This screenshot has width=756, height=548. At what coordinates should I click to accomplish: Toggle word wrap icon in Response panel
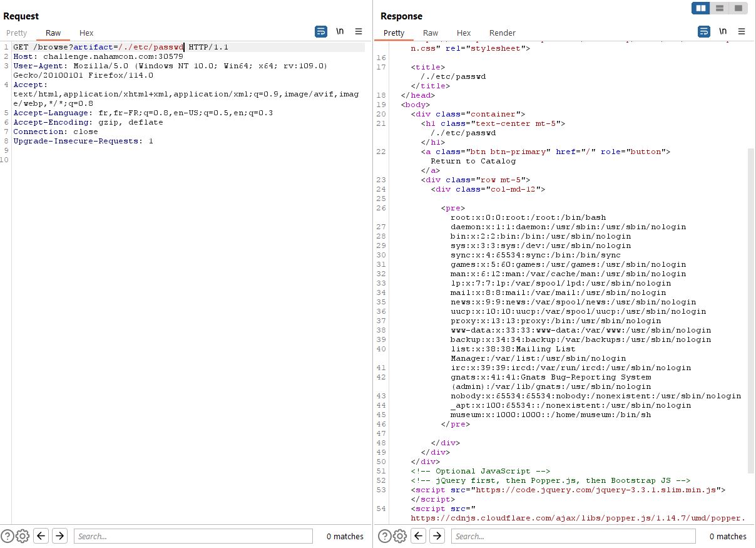coord(704,31)
